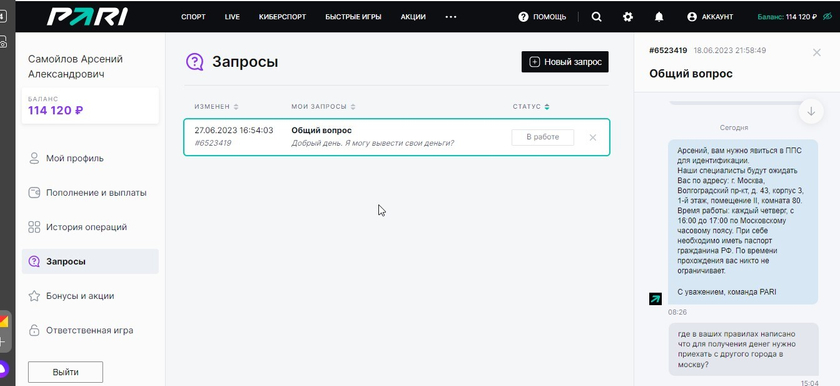Viewport: 840px width, 386px height.
Task: Close the Общий вопрос chat panel
Action: pos(816,52)
